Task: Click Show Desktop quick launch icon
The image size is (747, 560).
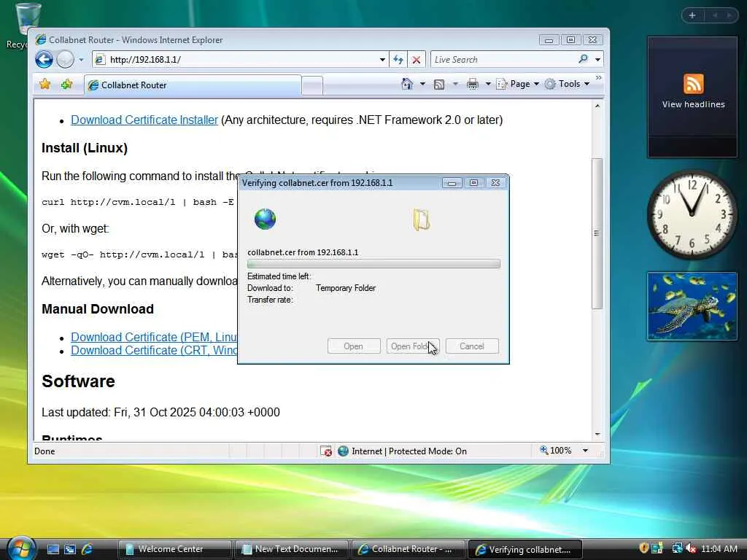Action: tap(53, 549)
